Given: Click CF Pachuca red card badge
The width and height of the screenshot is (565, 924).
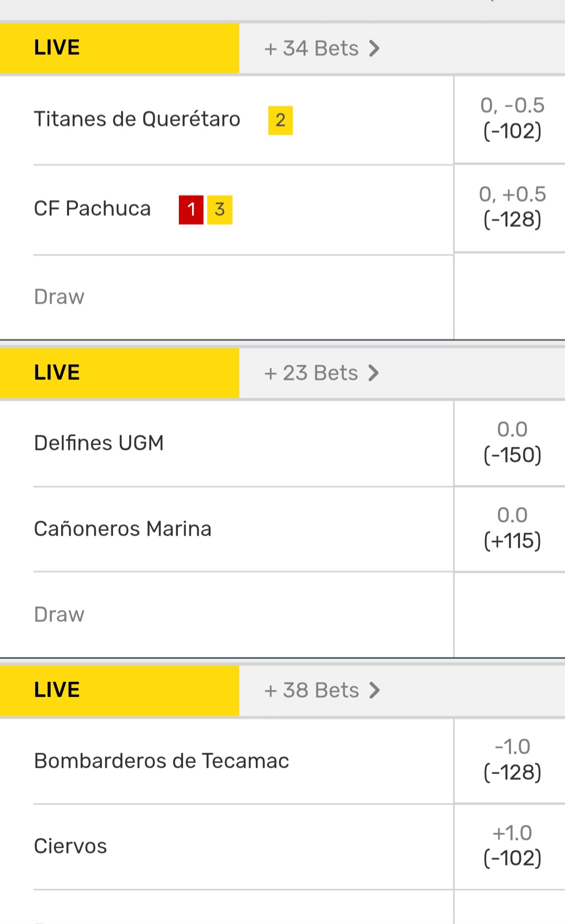Looking at the screenshot, I should (x=191, y=210).
